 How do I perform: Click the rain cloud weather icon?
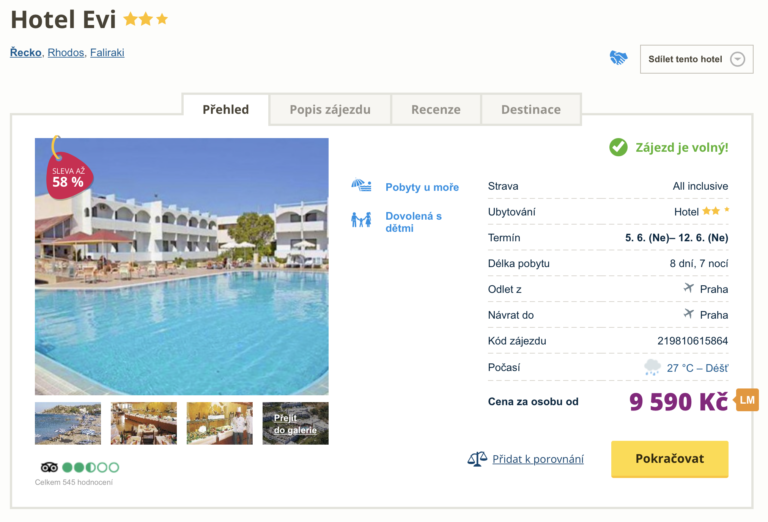pos(652,368)
